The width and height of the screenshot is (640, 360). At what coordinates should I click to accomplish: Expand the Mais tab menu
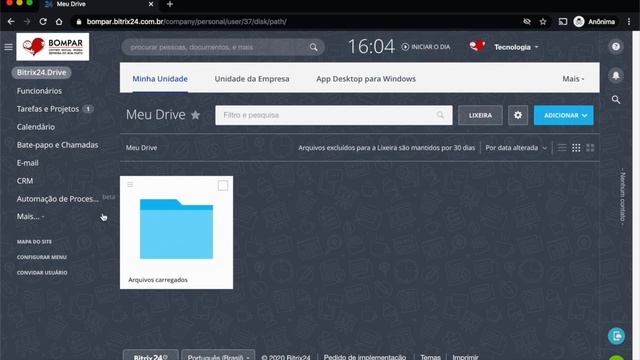pos(573,79)
